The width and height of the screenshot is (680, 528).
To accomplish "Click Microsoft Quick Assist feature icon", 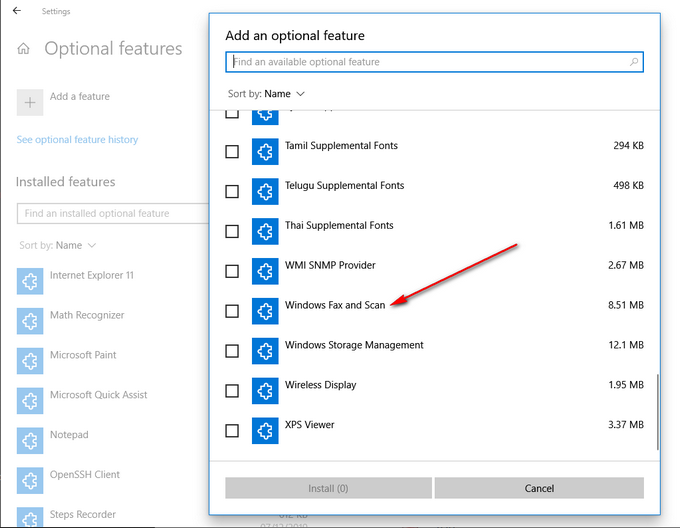I will [x=30, y=401].
